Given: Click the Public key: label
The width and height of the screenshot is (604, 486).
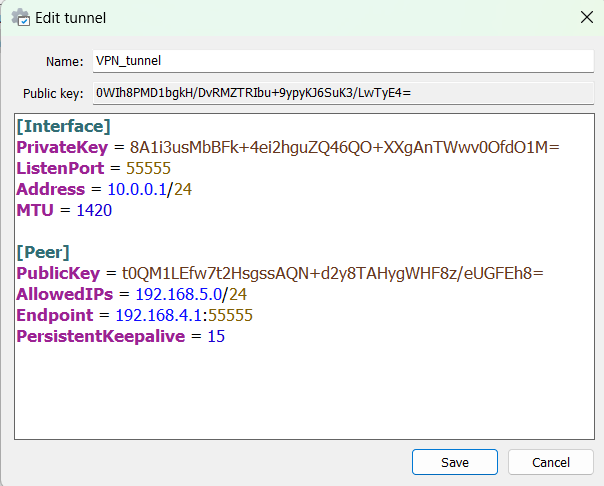Looking at the screenshot, I should pyautogui.click(x=53, y=94).
